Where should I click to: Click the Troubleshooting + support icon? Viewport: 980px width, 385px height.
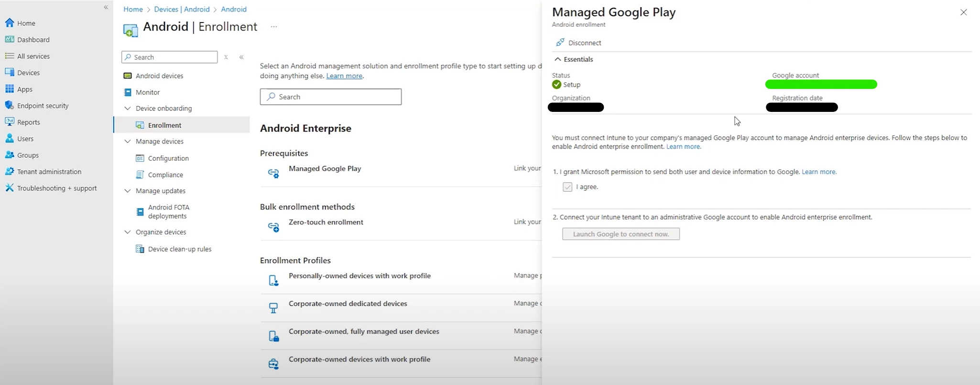coord(9,188)
